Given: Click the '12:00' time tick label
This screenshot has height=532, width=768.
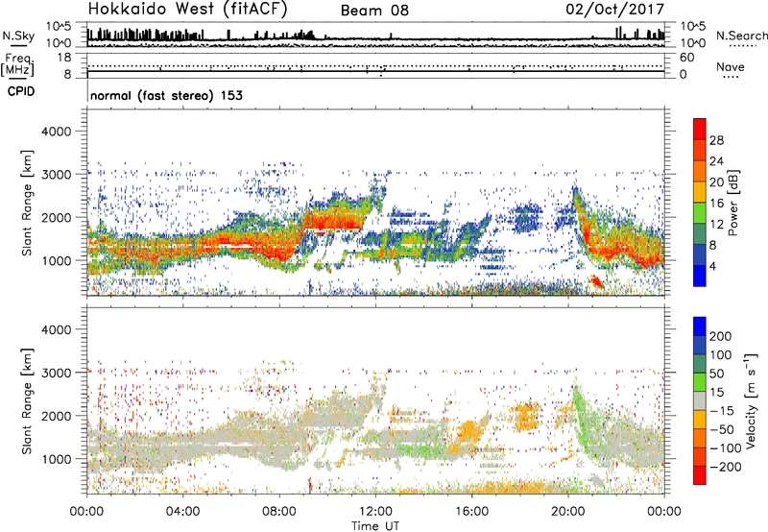Looking at the screenshot, I should [x=375, y=512].
